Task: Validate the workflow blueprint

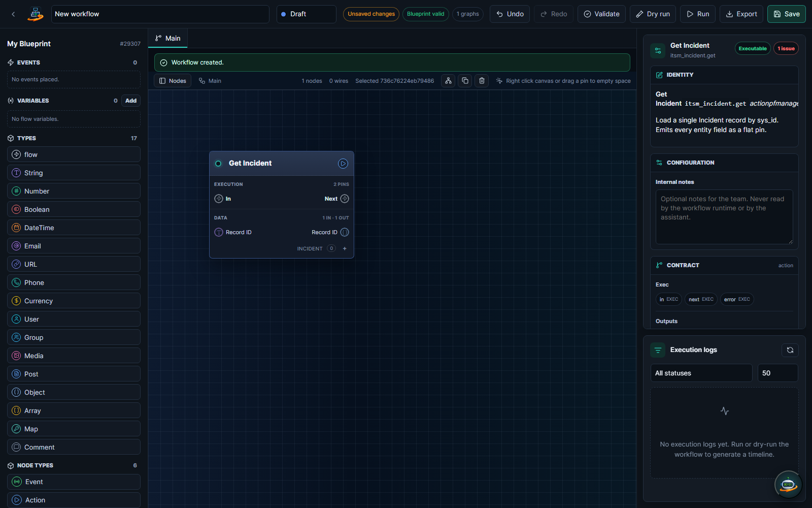Action: click(601, 14)
